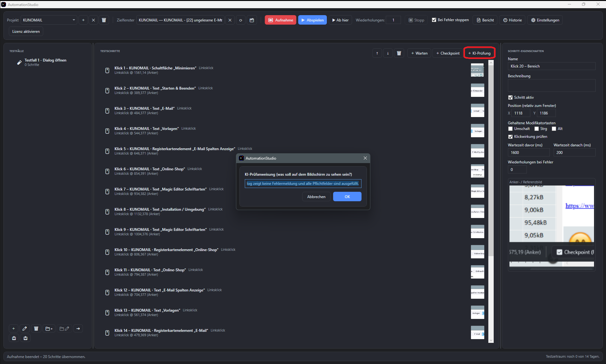Clear the Zielfenster target window selection
Viewport: 606px width, 364px height.
[230, 20]
